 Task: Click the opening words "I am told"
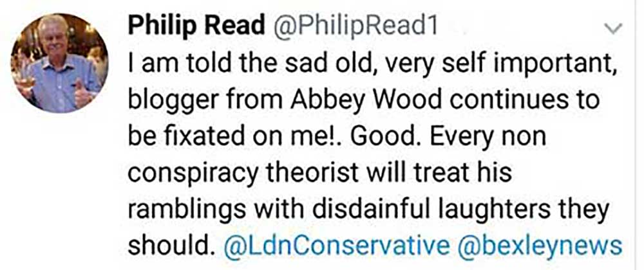(x=170, y=64)
